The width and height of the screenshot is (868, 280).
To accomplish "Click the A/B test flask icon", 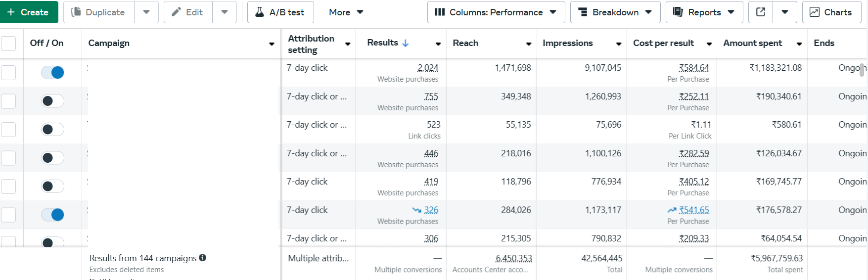I will [x=260, y=12].
